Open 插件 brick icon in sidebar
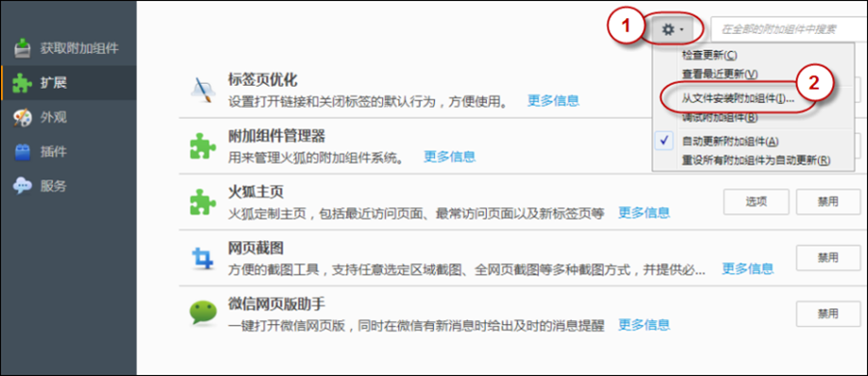 pyautogui.click(x=22, y=151)
